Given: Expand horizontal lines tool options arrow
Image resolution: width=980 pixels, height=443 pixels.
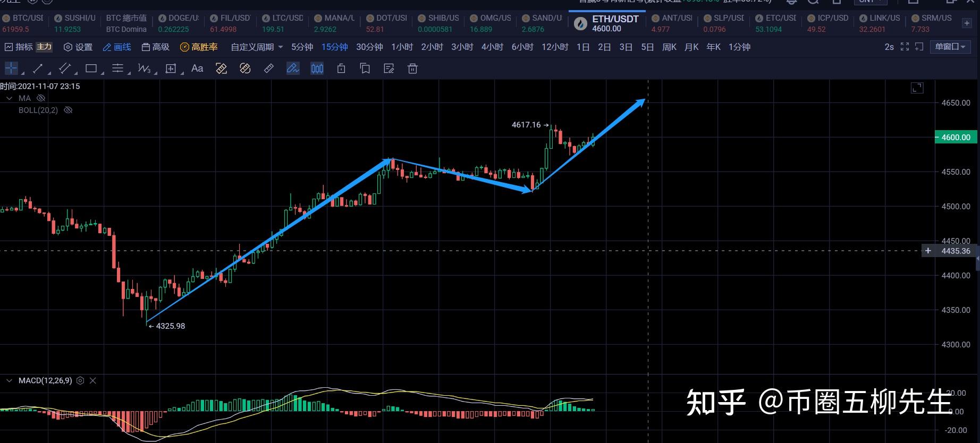Looking at the screenshot, I should tap(129, 72).
